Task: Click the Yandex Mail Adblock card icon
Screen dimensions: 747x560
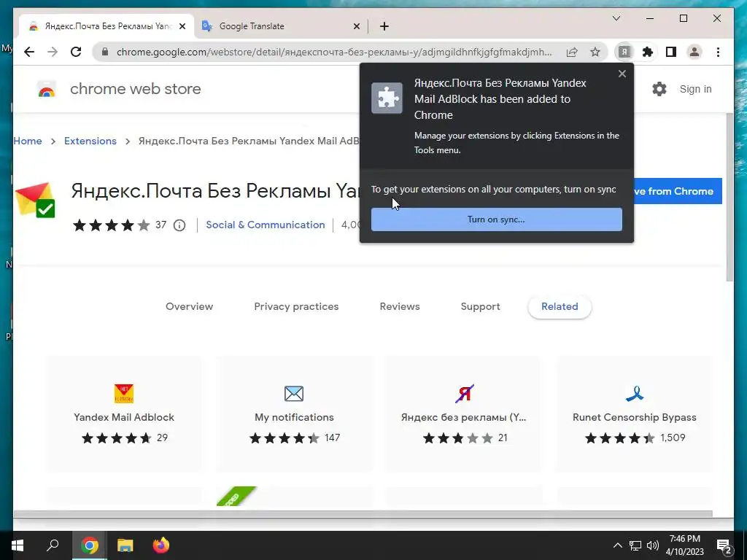Action: (124, 393)
